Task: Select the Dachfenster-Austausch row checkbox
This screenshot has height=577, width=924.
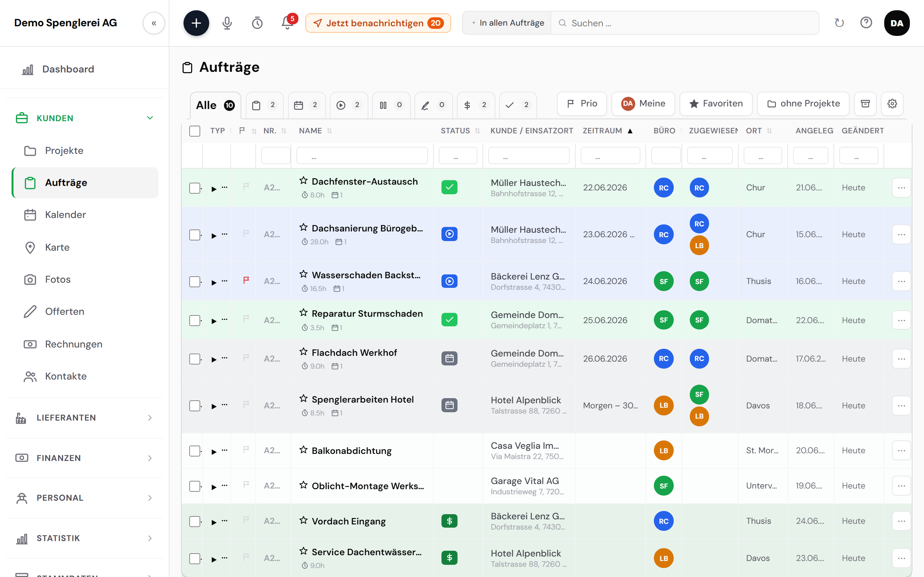Action: [195, 188]
